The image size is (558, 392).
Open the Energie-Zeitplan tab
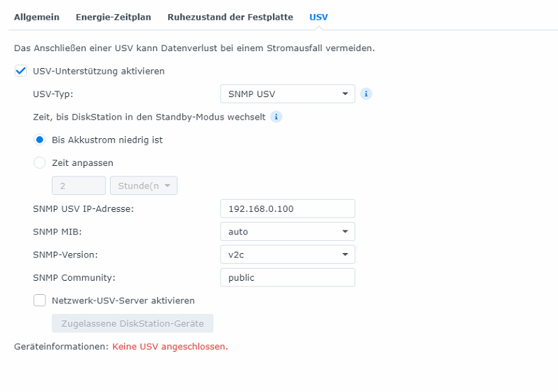click(x=113, y=17)
